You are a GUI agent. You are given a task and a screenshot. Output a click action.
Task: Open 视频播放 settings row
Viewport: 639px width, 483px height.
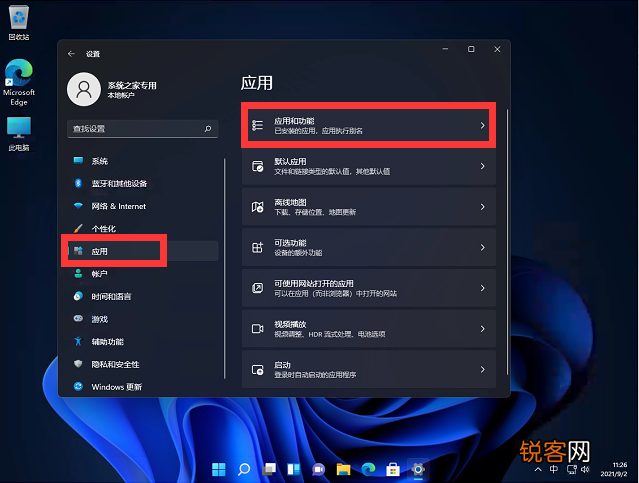(368, 329)
